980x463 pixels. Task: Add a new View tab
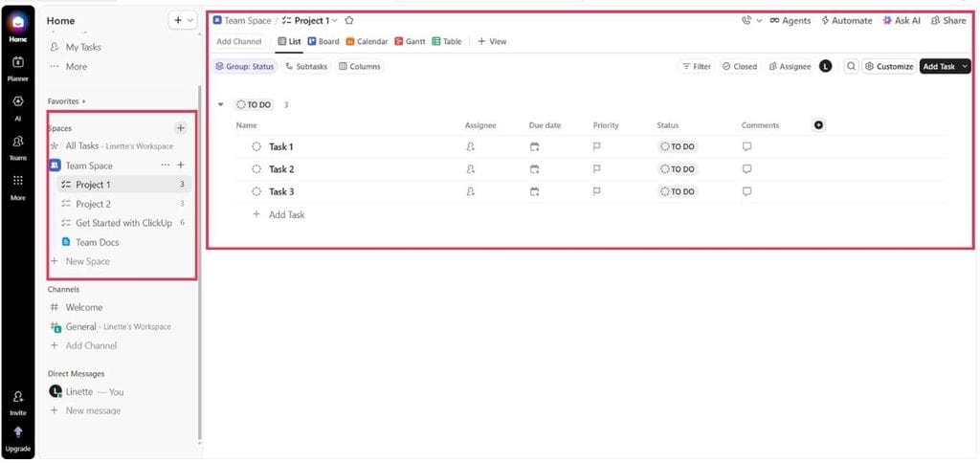coord(493,42)
